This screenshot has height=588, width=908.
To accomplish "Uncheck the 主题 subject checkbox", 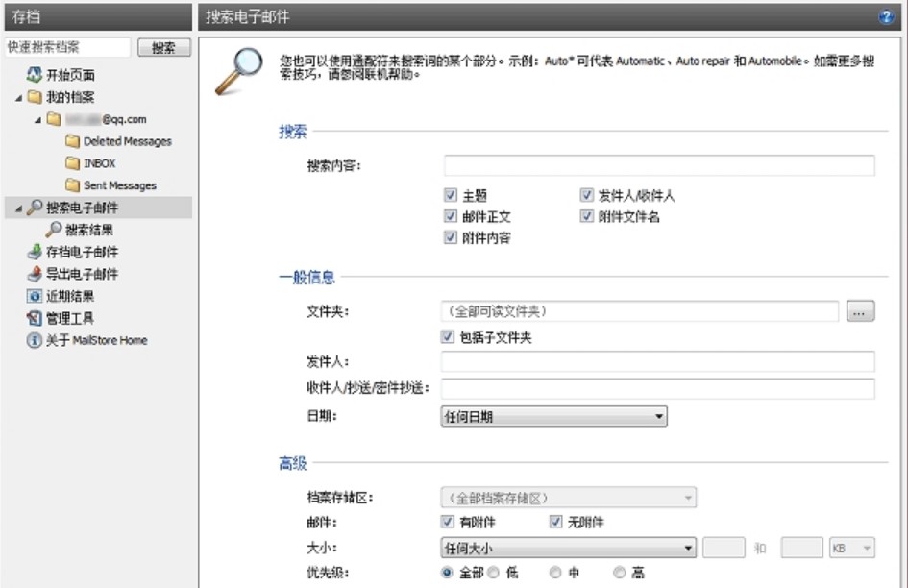I will coord(451,195).
